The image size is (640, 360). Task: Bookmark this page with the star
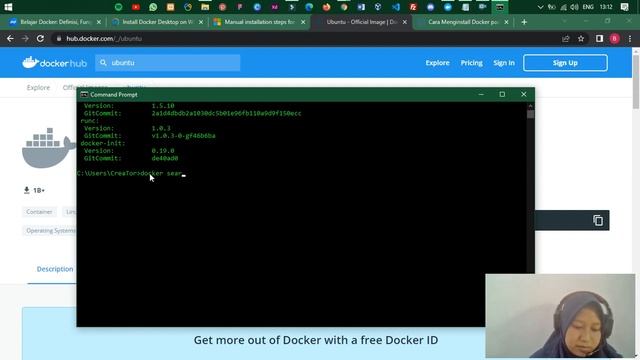(581, 38)
